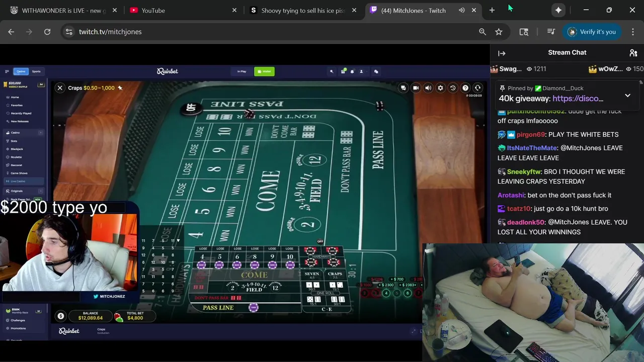The width and height of the screenshot is (644, 362).
Task: Open the Rainbet hamburger menu
Action: pos(7,71)
